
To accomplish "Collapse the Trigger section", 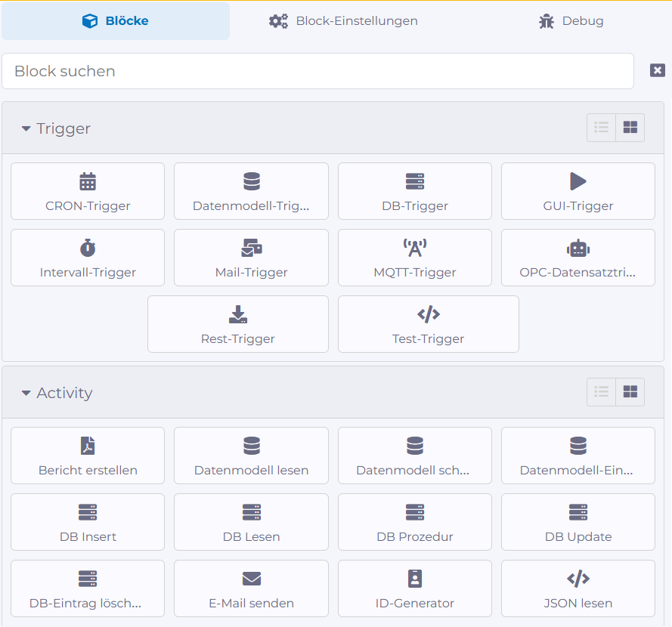I will pos(26,129).
